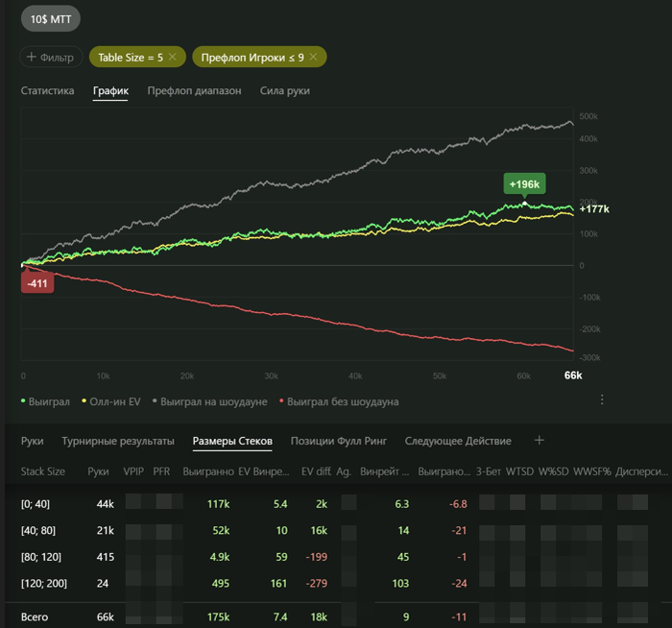Sort by the WWSF% column header
This screenshot has width=672, height=628.
592,471
